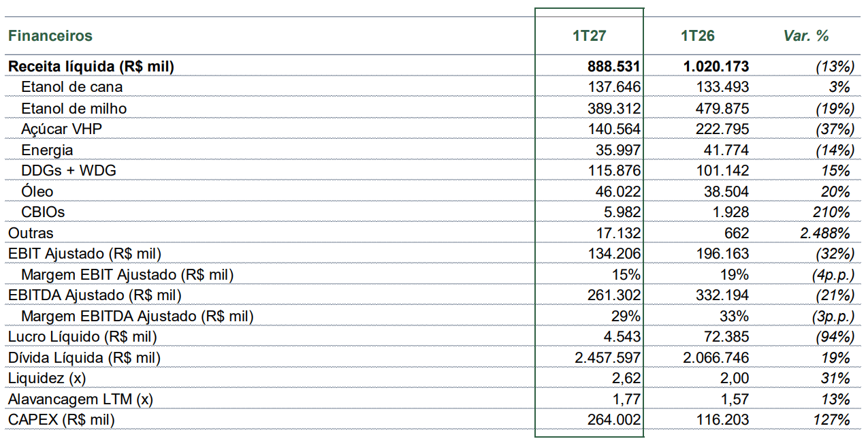Image resolution: width=868 pixels, height=439 pixels.
Task: Click the 'Liquidez (x)' row label
Action: point(48,378)
